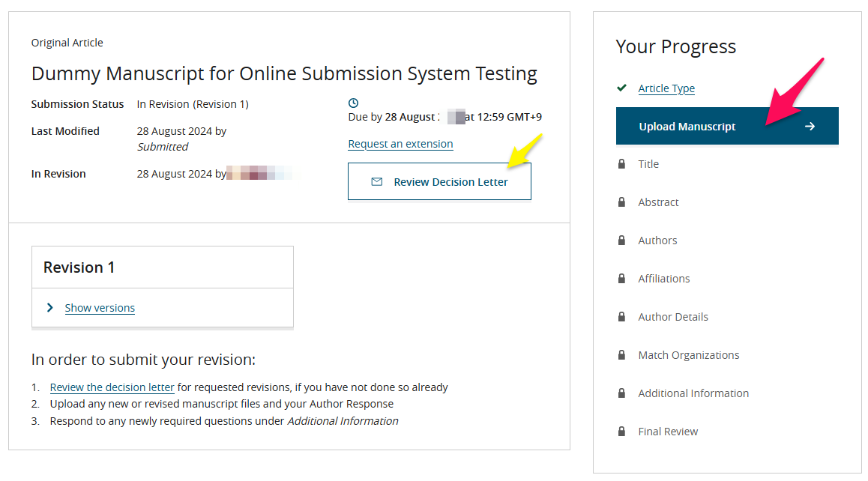Select the Affiliations step in Your Progress
Viewport: 868px width, 481px height.
point(663,279)
